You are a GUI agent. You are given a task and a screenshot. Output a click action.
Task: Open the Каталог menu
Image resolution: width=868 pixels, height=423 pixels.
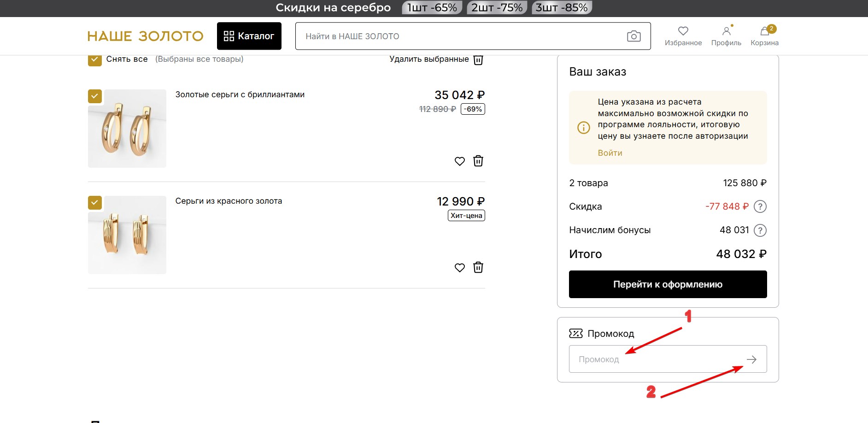249,36
